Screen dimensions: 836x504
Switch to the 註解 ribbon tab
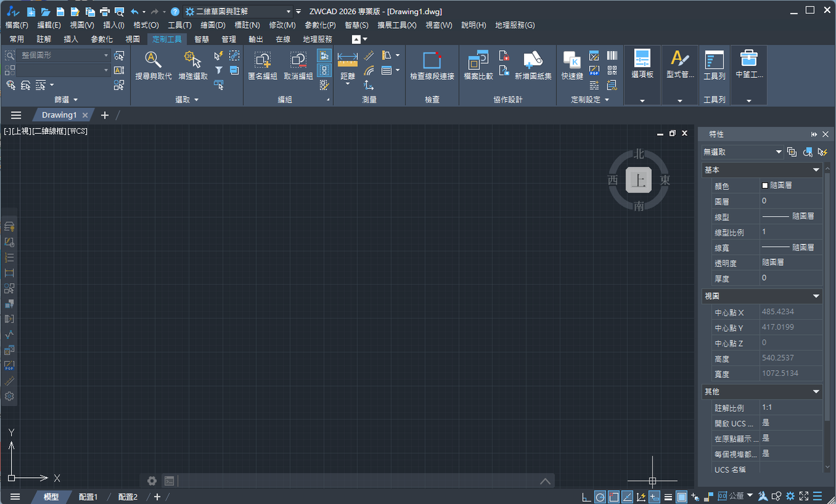pos(44,39)
